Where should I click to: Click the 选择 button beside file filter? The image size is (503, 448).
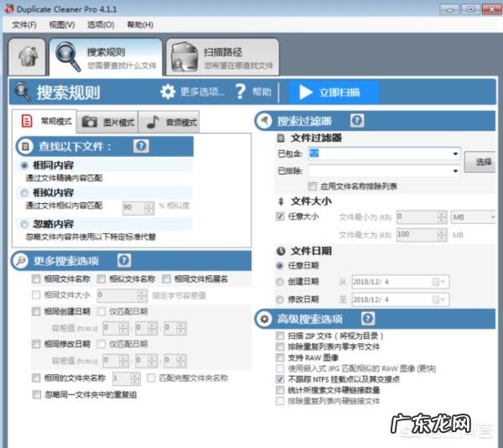[x=480, y=162]
